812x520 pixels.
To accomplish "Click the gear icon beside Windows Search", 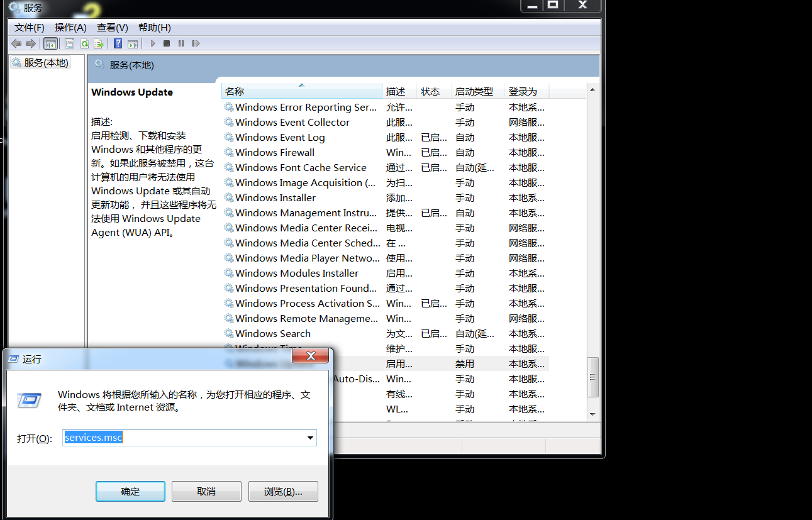I will 229,333.
